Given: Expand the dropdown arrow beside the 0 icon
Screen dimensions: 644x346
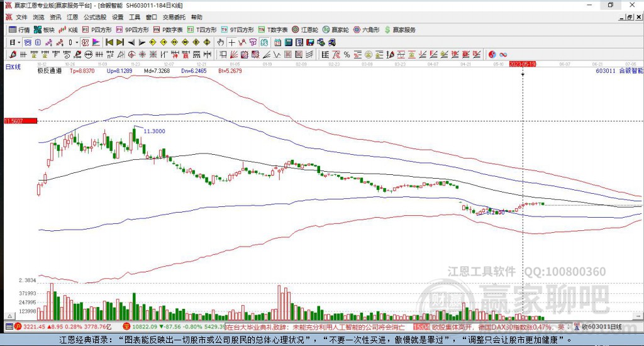Looking at the screenshot, I should [77, 42].
